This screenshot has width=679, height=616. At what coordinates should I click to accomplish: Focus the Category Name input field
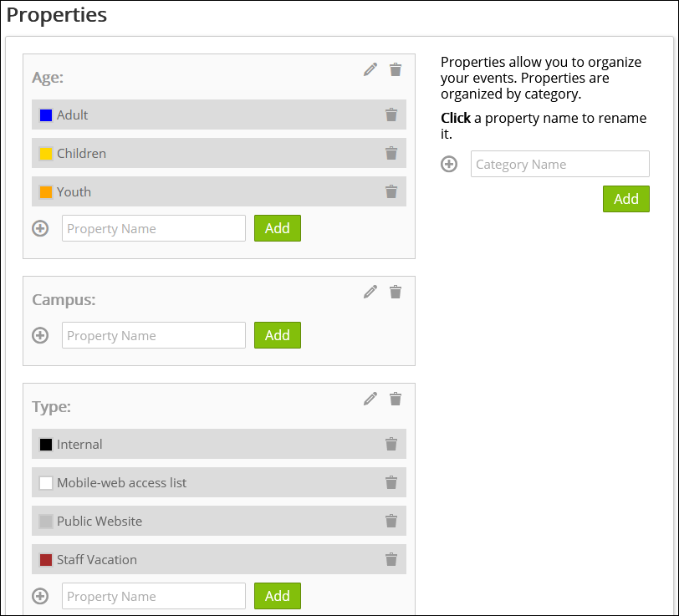559,165
